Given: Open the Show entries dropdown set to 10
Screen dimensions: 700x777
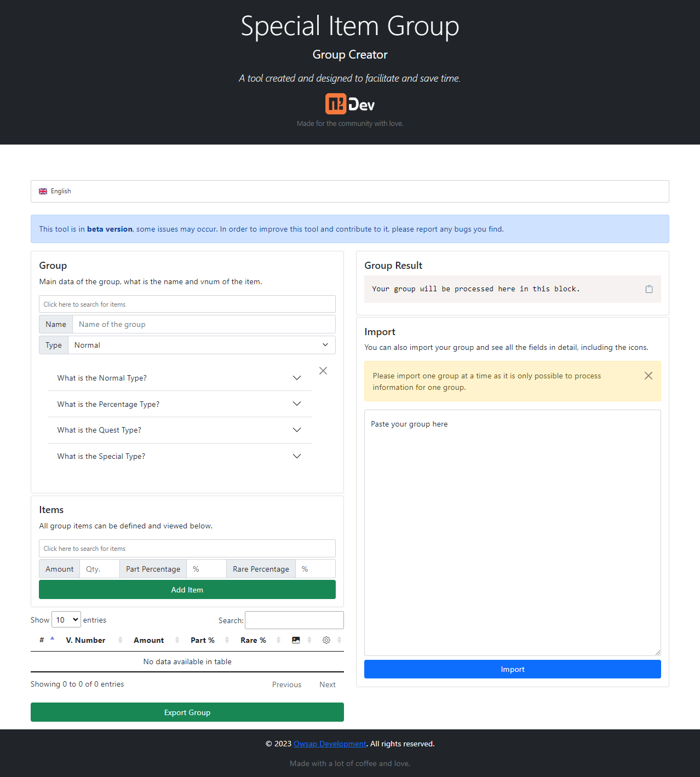Looking at the screenshot, I should 66,619.
